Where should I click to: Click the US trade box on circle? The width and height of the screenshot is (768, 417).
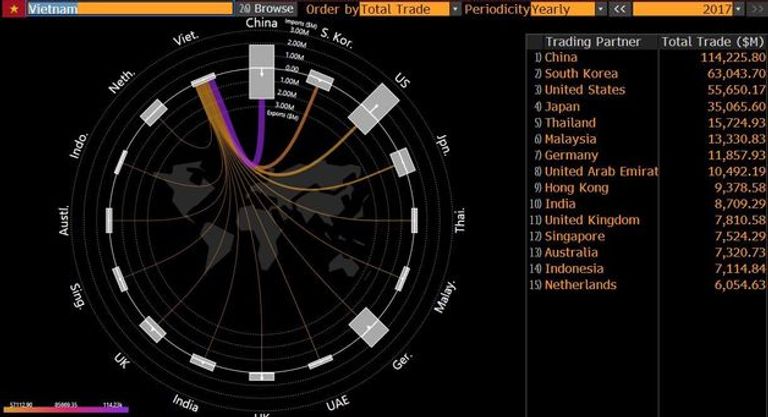373,108
